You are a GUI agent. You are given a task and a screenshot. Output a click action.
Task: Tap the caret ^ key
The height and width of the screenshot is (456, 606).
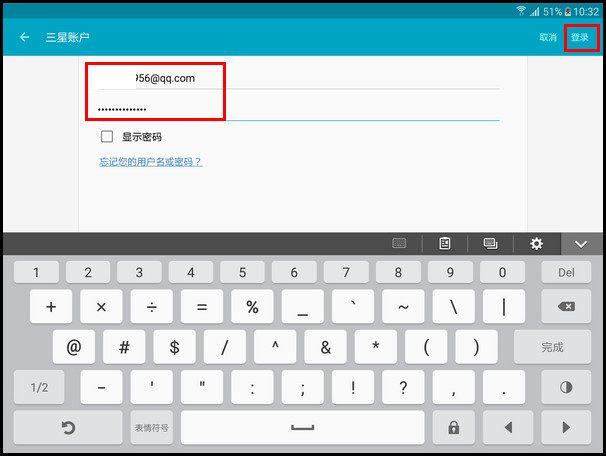click(275, 347)
